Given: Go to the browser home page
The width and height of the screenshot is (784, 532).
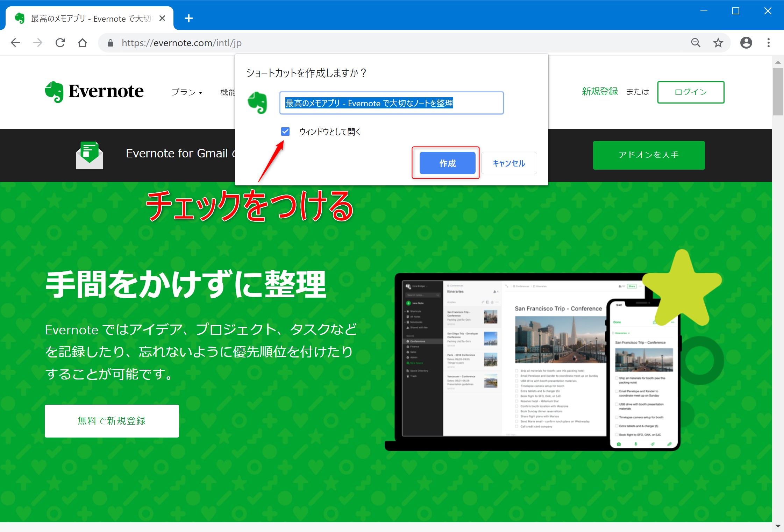Looking at the screenshot, I should (x=83, y=43).
